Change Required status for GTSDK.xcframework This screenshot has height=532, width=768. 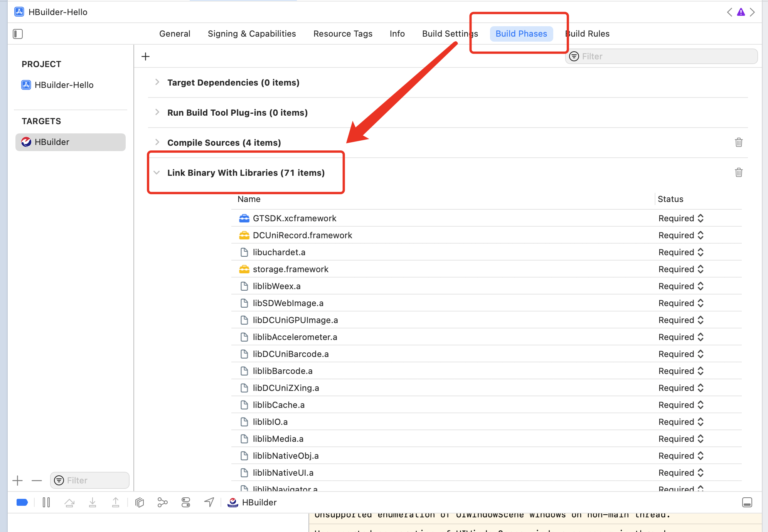[x=681, y=218]
